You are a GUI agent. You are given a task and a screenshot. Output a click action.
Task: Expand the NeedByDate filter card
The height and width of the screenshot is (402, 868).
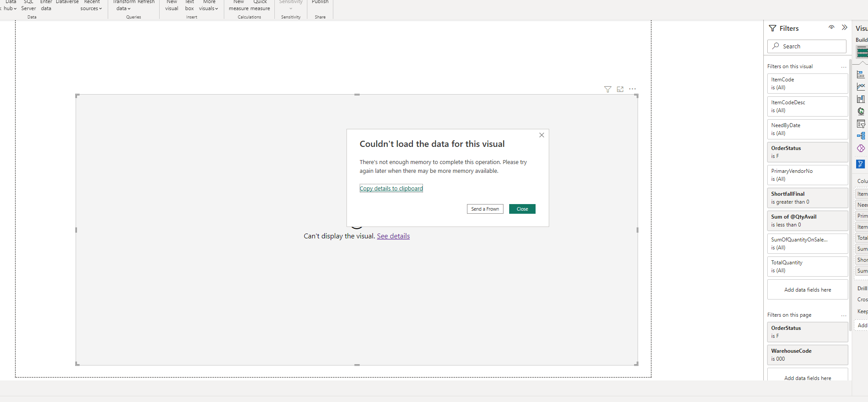(807, 129)
